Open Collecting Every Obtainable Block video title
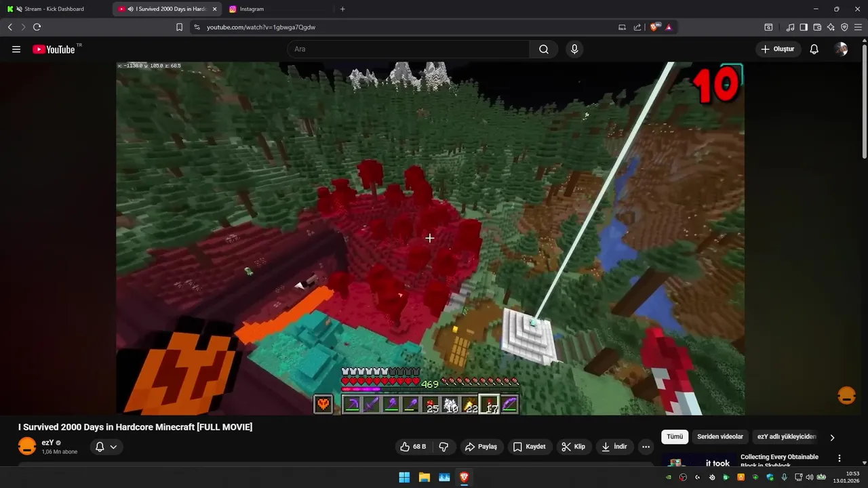868x488 pixels. click(x=779, y=460)
